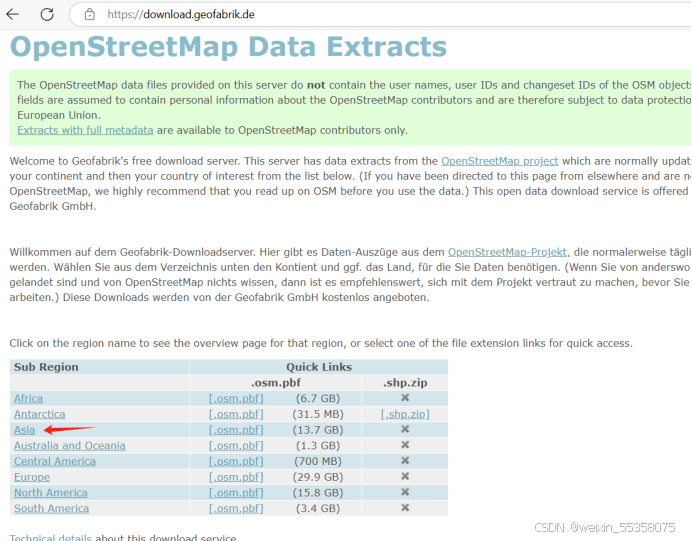
Task: Open the OpenStreetMap project link
Action: pos(500,161)
